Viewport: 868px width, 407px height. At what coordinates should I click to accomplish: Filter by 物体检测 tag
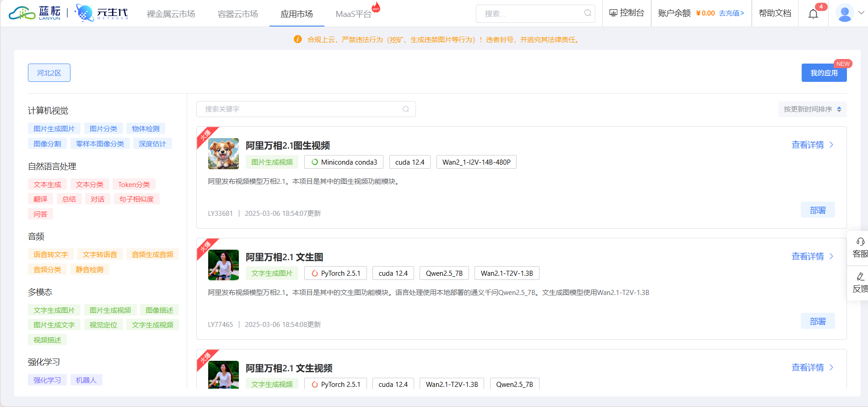coord(146,129)
